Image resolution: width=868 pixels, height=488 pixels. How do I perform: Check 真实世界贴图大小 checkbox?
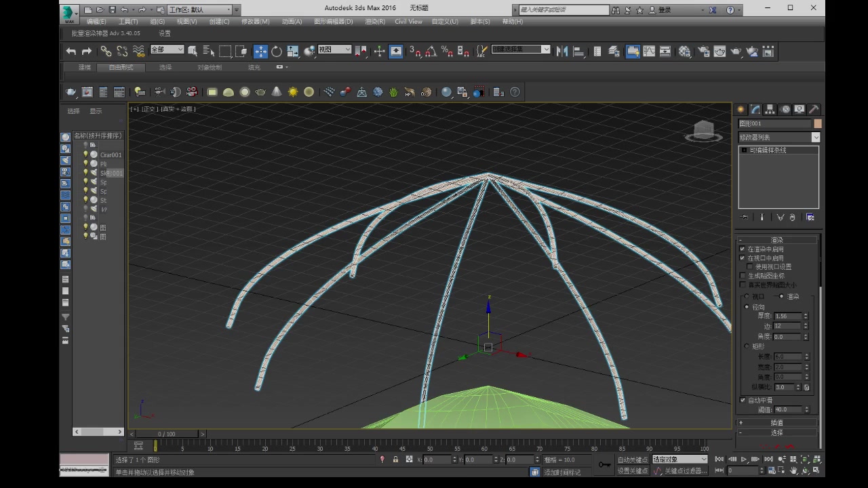(742, 285)
